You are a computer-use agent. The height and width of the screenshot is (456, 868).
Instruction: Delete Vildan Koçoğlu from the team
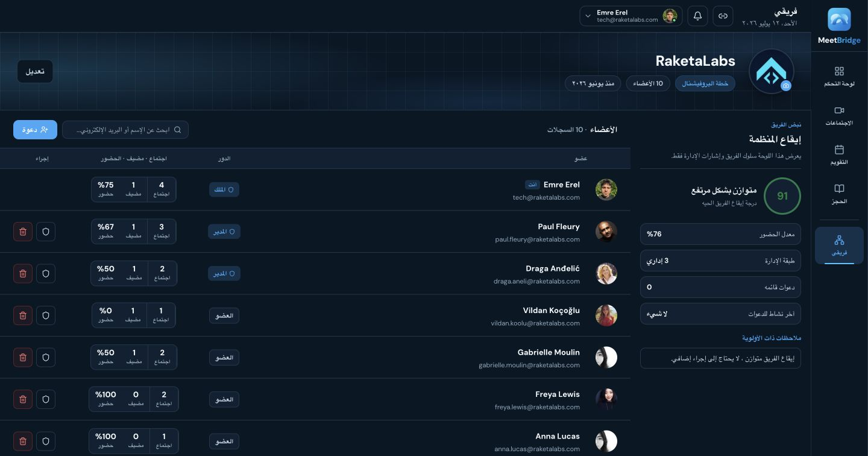click(23, 315)
